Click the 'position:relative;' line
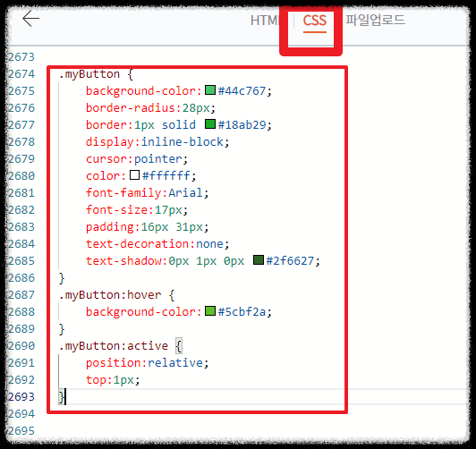This screenshot has height=449, width=476. coord(147,363)
